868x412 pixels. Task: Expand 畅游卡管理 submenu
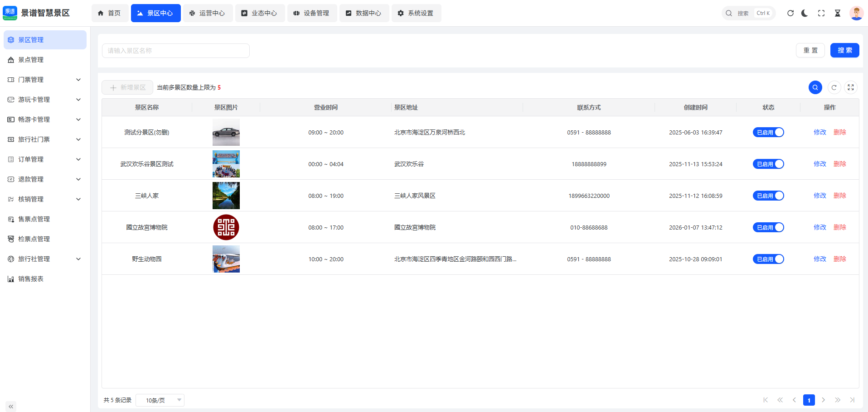(45, 120)
